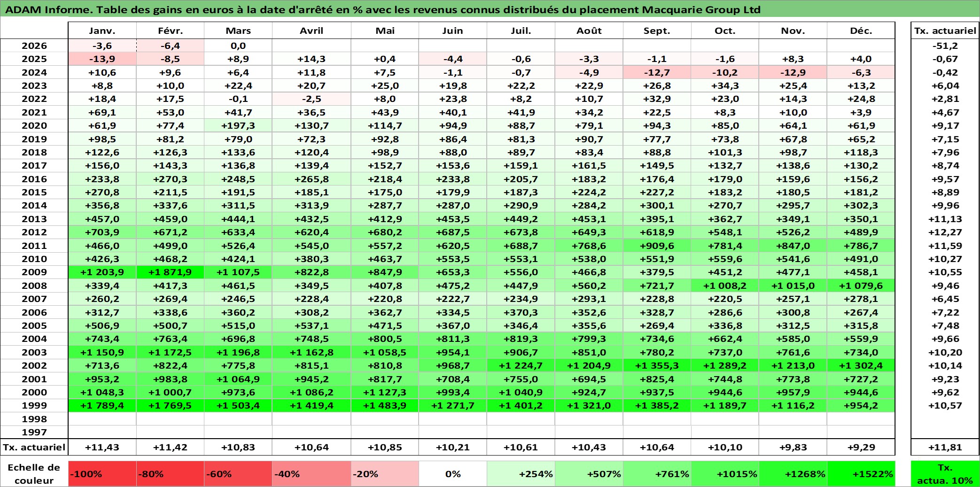Viewport: 980px width, 487px height.
Task: Select the empty 1998 row label
Action: coord(34,419)
